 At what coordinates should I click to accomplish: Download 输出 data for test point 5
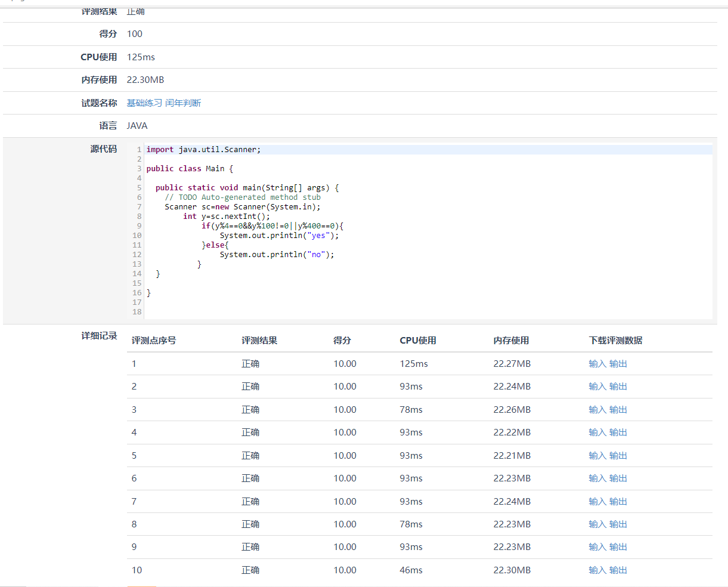coord(618,456)
